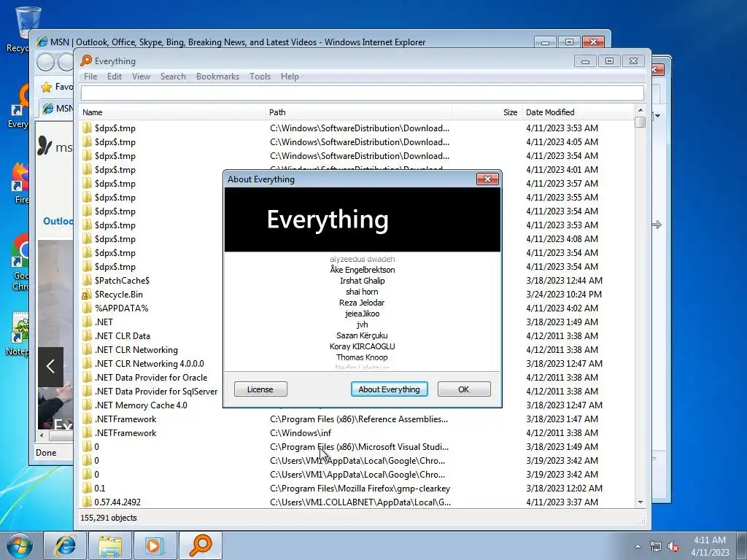Launch Windows Media Player from taskbar

(x=155, y=545)
